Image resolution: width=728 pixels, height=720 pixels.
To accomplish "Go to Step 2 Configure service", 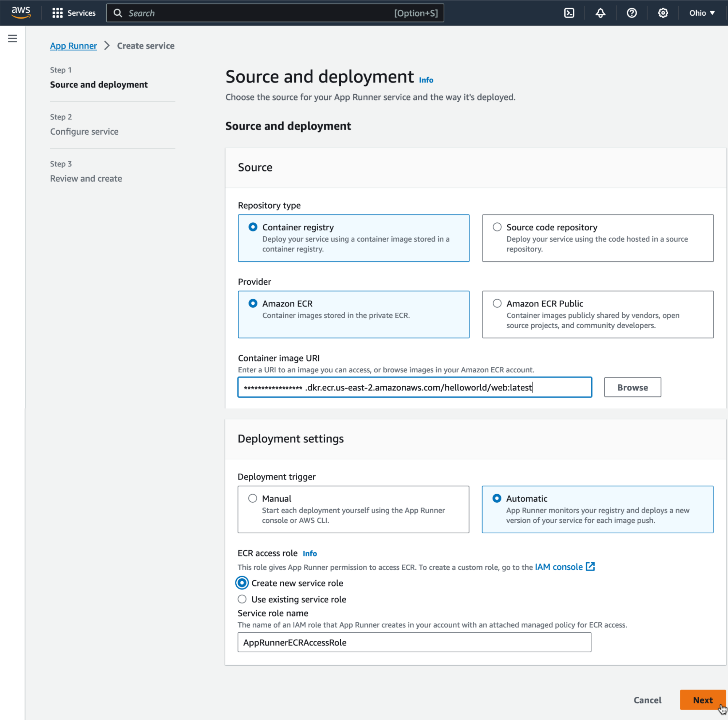I will click(x=84, y=131).
